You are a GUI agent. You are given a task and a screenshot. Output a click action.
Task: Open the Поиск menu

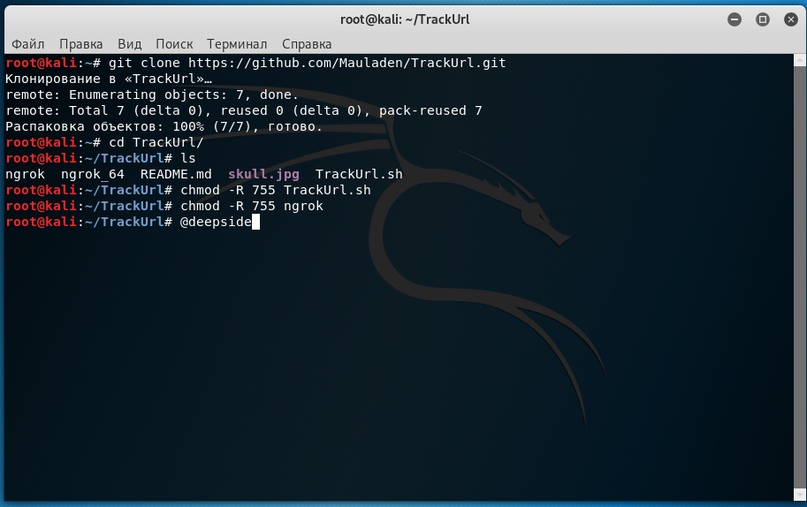174,44
